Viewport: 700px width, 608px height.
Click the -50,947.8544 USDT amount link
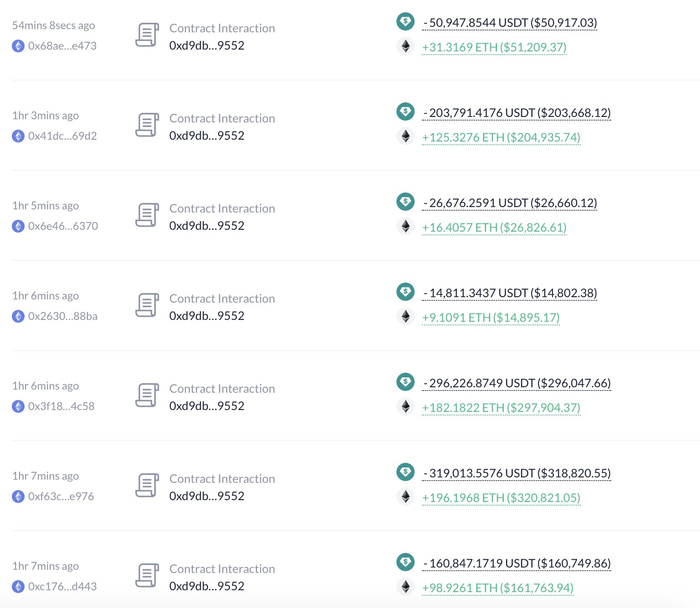(510, 23)
